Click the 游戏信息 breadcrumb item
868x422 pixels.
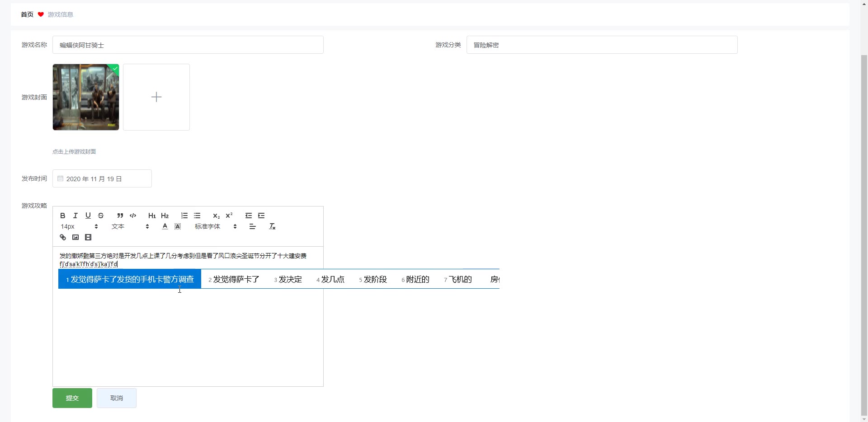(61, 14)
